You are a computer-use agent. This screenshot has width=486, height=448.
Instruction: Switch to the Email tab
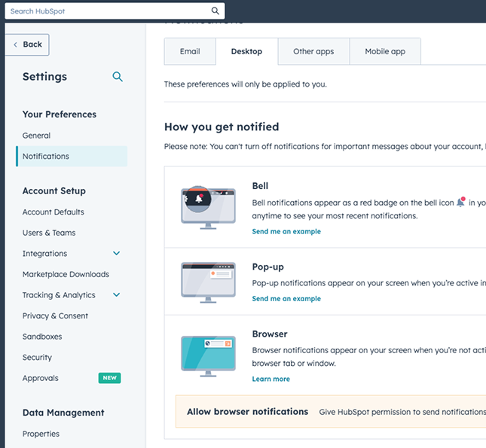190,51
